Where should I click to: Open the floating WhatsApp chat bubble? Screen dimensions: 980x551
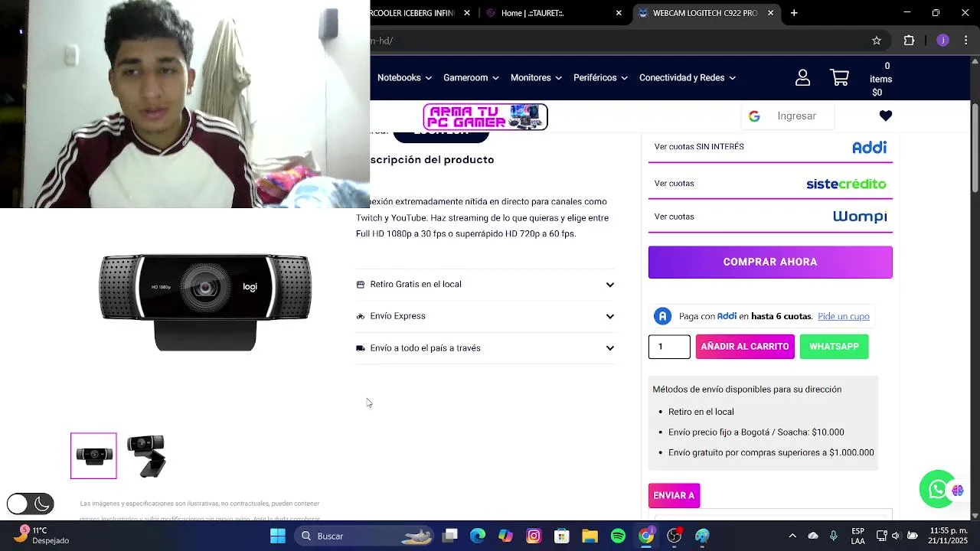[x=938, y=489]
